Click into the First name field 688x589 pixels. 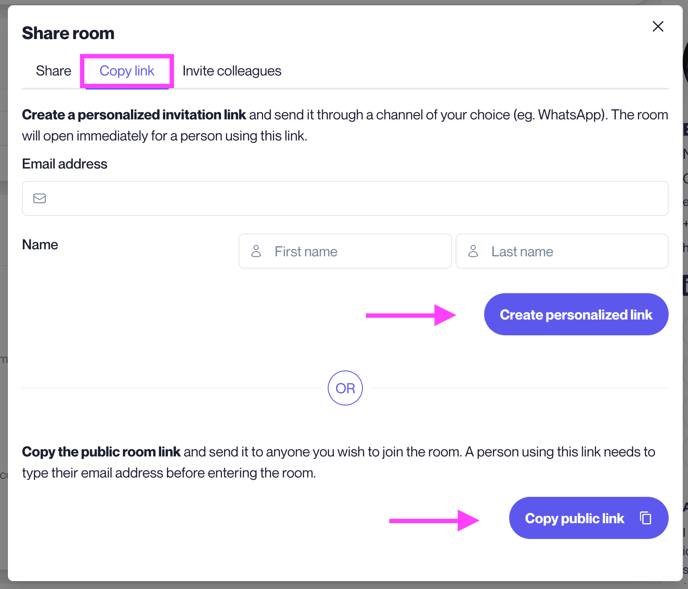(x=345, y=251)
